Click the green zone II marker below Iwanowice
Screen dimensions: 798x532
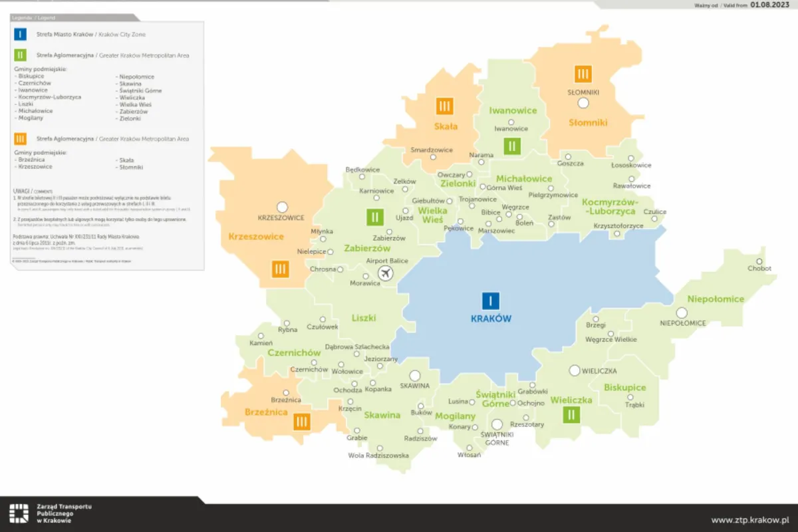point(511,146)
